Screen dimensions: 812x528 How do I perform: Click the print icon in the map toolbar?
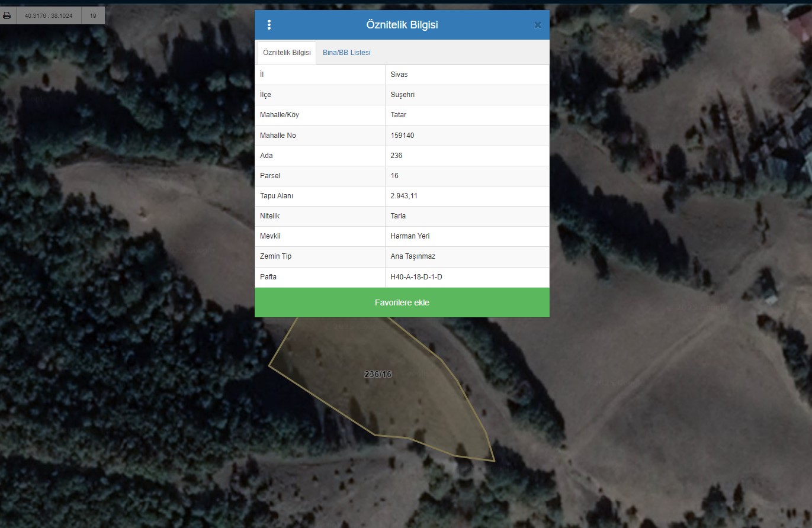(x=7, y=15)
